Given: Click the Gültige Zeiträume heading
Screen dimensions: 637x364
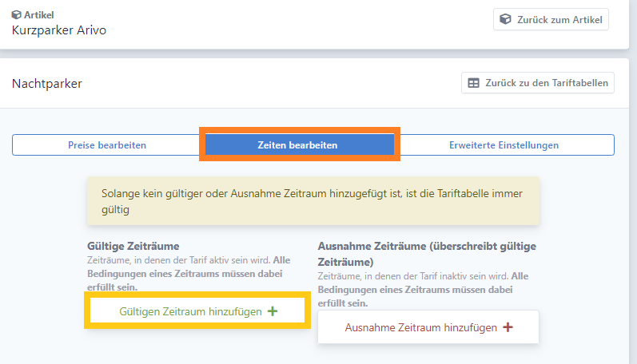Looking at the screenshot, I should click(x=133, y=246).
